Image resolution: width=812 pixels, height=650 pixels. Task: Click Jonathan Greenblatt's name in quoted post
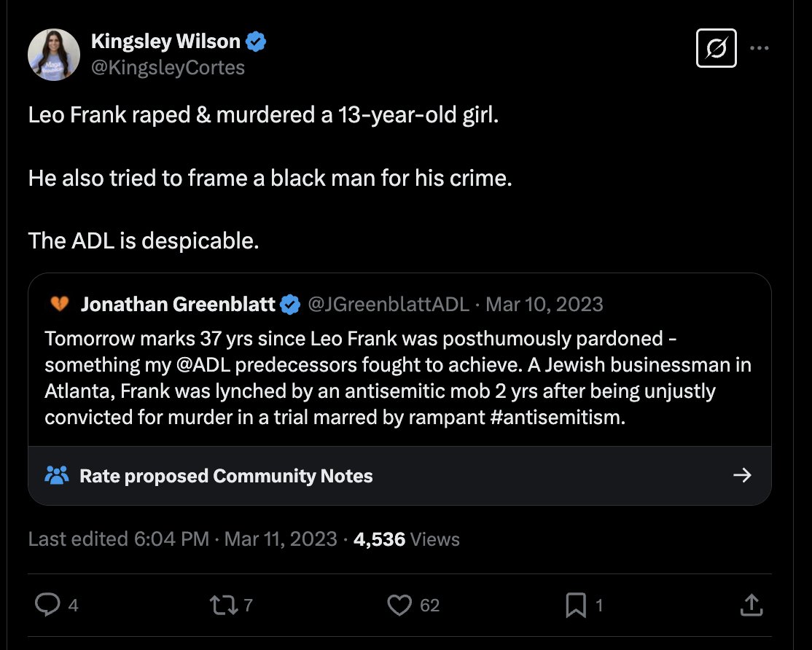(178, 304)
